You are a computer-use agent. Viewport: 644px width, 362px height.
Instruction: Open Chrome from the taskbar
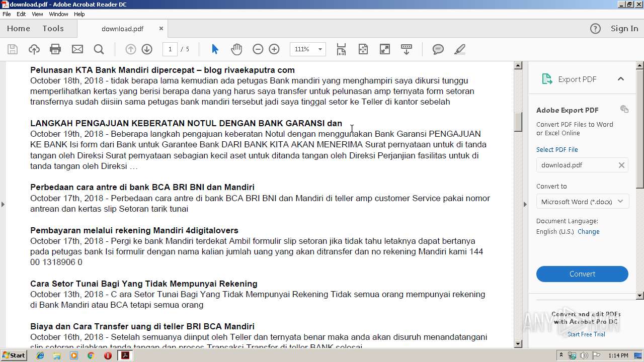pos(91,355)
